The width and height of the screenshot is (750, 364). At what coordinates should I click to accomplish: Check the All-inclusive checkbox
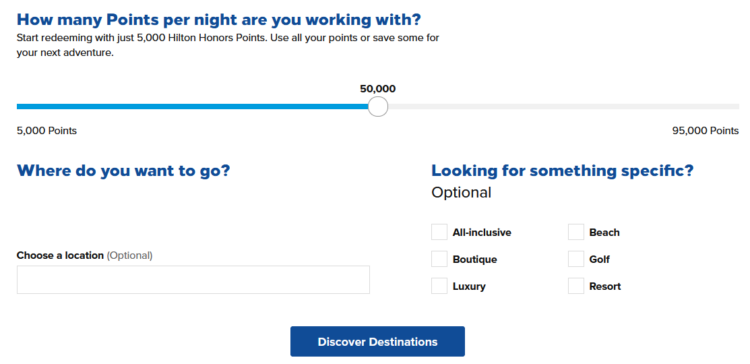click(x=439, y=232)
